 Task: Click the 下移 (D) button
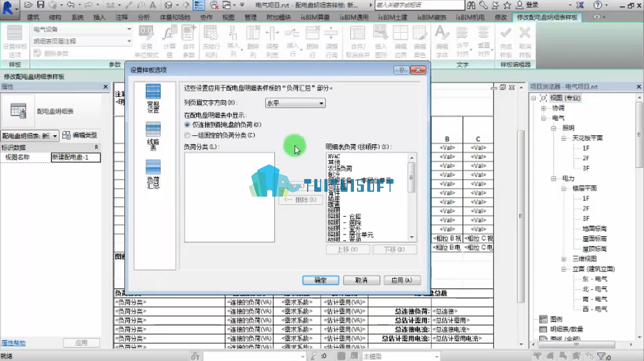coord(395,250)
